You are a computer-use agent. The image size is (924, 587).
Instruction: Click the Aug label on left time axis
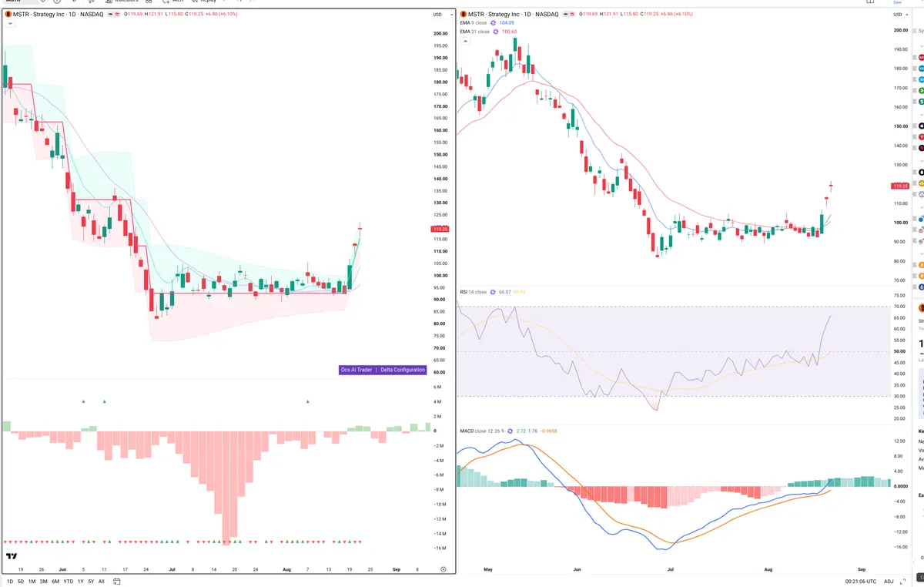[x=287, y=569]
